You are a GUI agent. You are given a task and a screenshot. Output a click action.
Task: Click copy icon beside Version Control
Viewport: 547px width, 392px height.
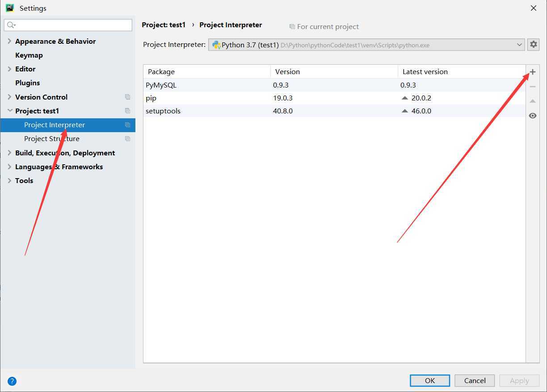click(x=127, y=97)
